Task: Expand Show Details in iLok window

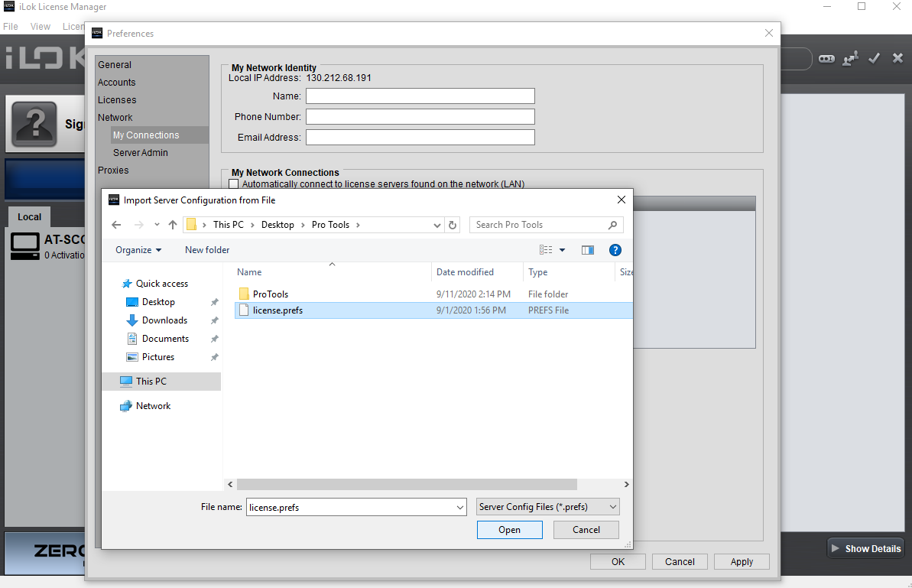Action: 867,548
